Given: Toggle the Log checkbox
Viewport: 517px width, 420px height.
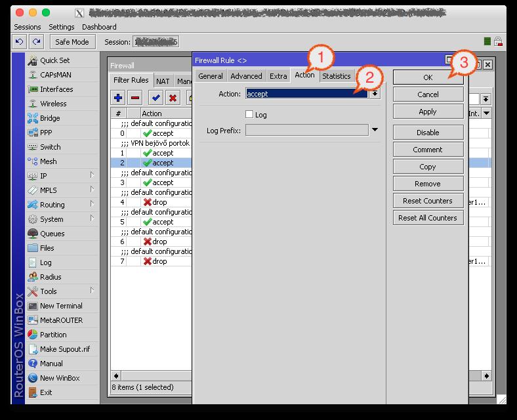Looking at the screenshot, I should tap(249, 114).
